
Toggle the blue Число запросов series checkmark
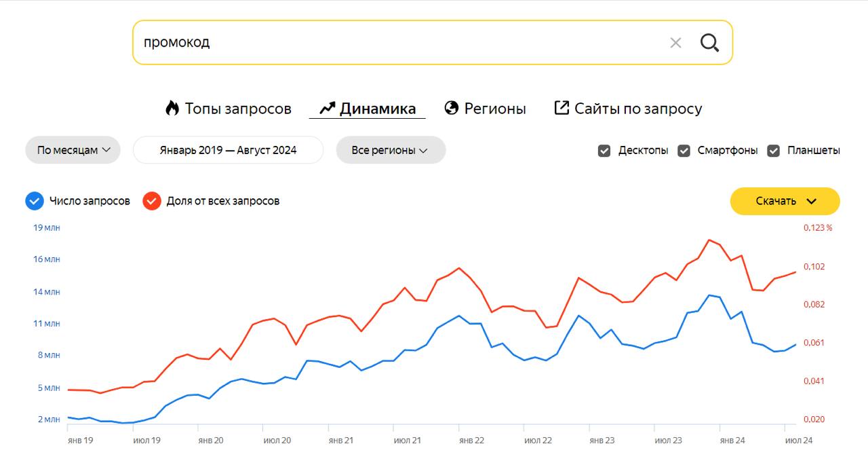click(x=35, y=201)
